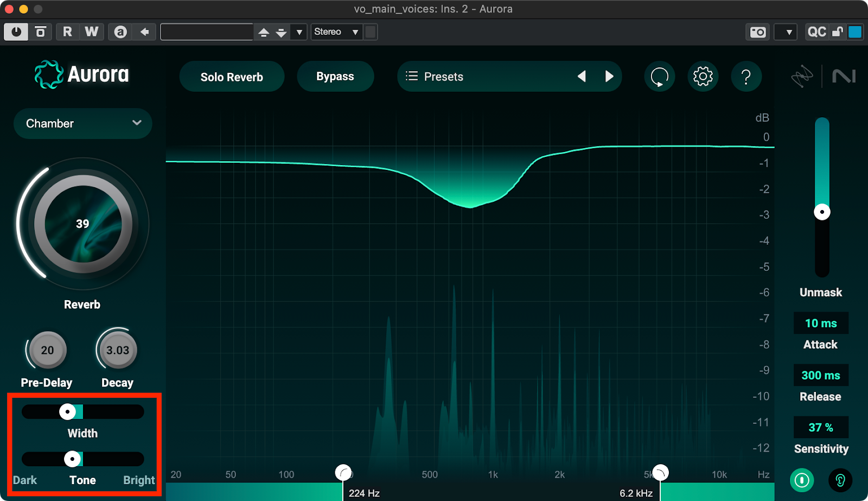Toggle the A/B compare settings icon
The image size is (868, 501).
pyautogui.click(x=120, y=32)
